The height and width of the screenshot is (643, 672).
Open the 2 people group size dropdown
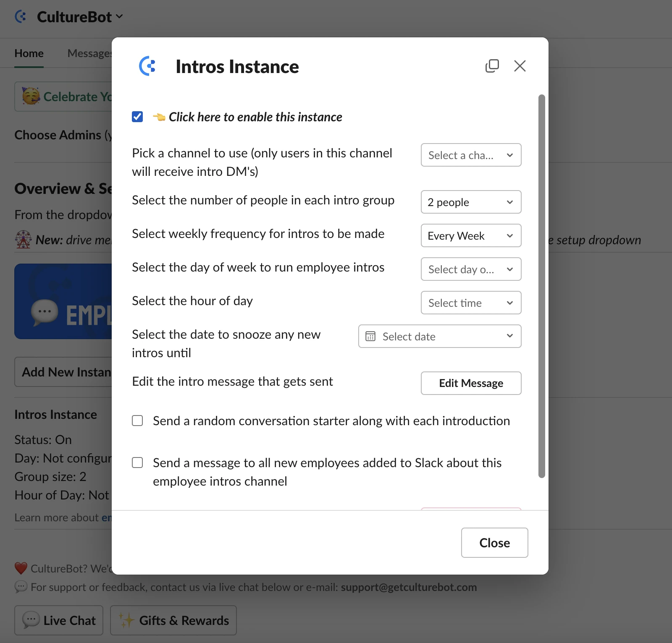pos(471,202)
